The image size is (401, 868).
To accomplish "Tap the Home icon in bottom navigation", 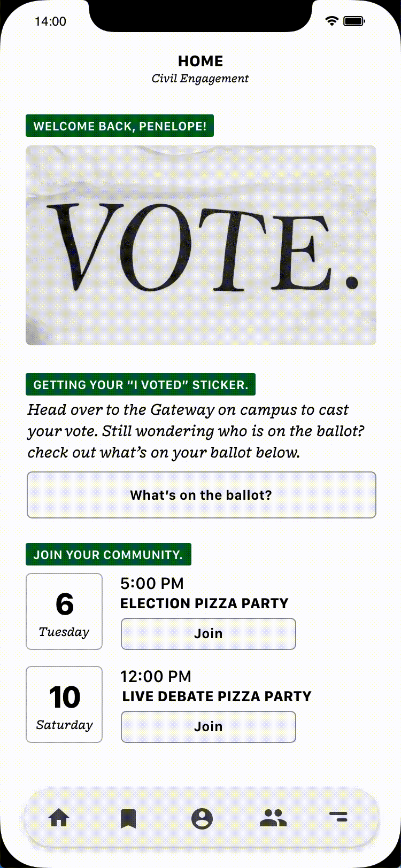I will [59, 818].
